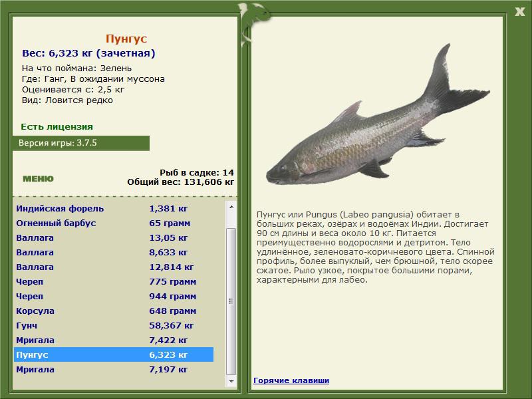Click the Вид: Ловится редко line
The height and width of the screenshot is (399, 532).
pos(67,100)
